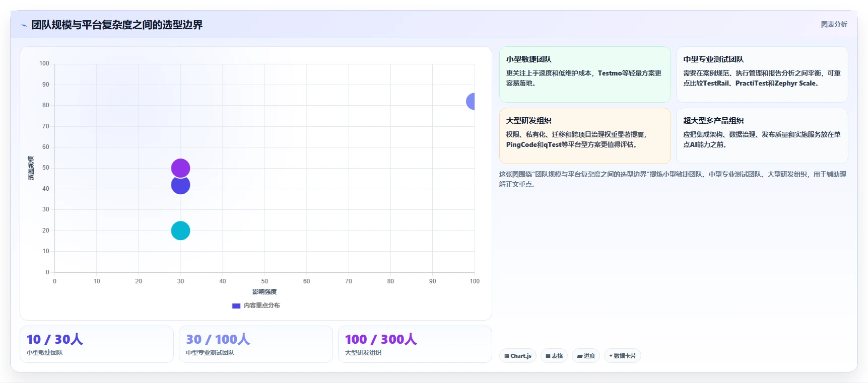Viewport: 868px width, 383px height.
Task: Click the indigo bubble below the purple one
Action: [x=180, y=186]
